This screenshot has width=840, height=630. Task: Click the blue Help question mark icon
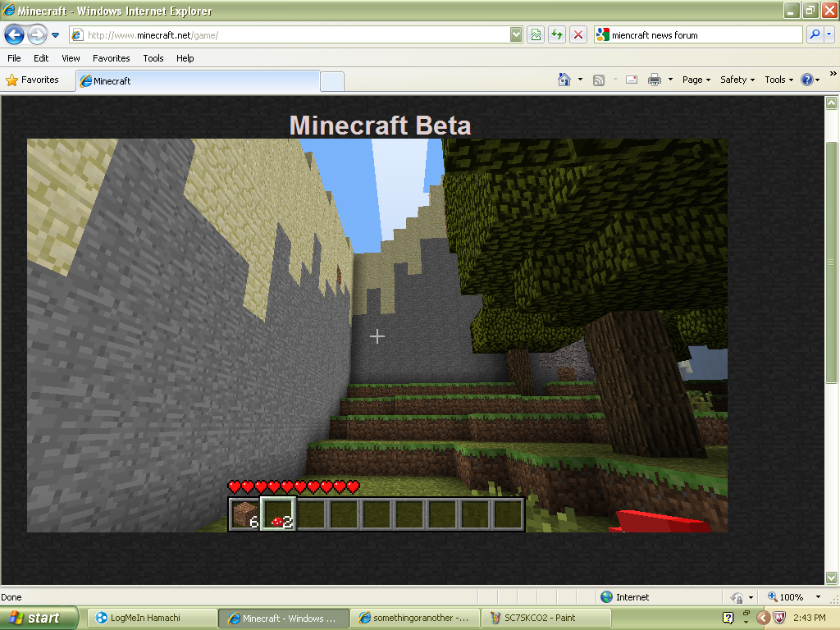coord(807,80)
